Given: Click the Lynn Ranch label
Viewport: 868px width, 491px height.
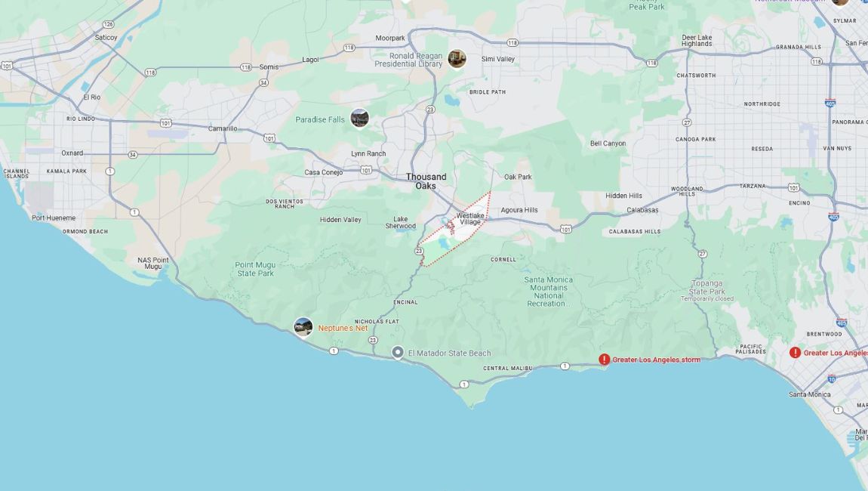Looking at the screenshot, I should tap(368, 153).
